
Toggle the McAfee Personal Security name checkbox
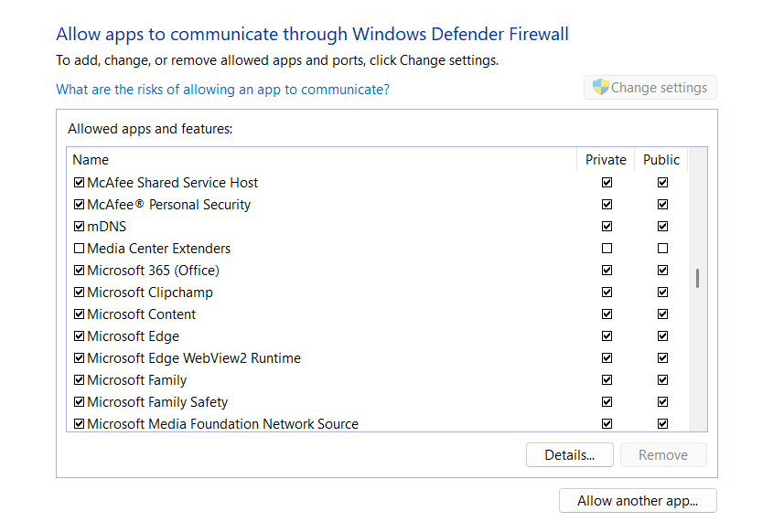tap(79, 205)
